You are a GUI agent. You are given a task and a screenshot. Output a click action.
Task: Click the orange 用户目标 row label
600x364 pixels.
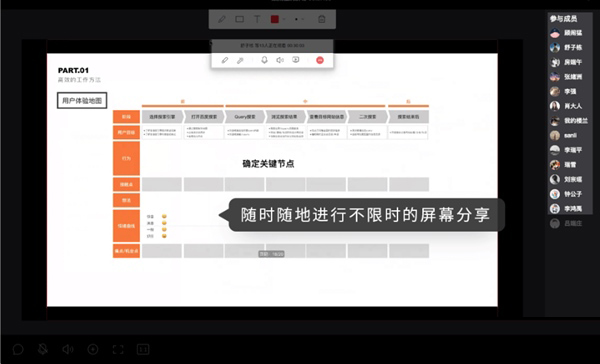[x=126, y=132]
